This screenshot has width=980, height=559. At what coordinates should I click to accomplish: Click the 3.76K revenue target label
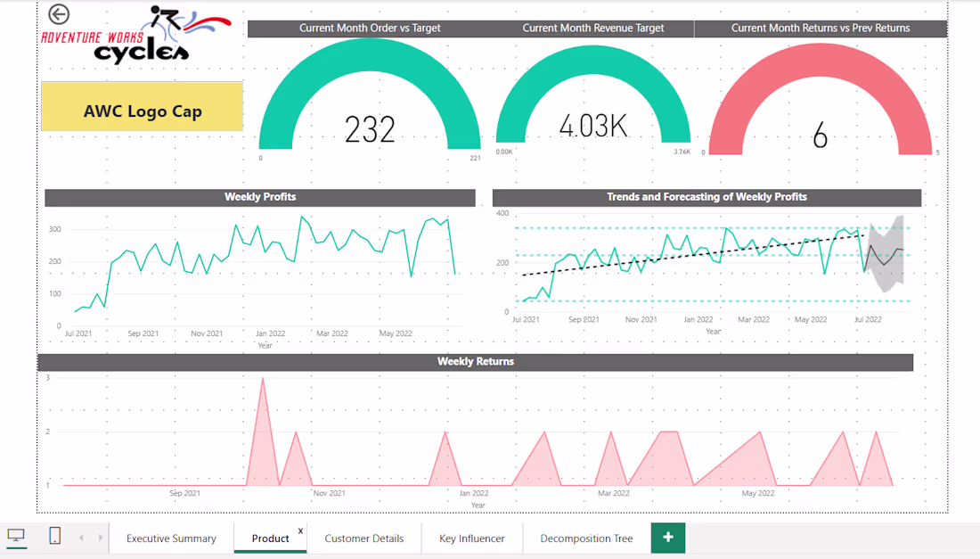[682, 152]
